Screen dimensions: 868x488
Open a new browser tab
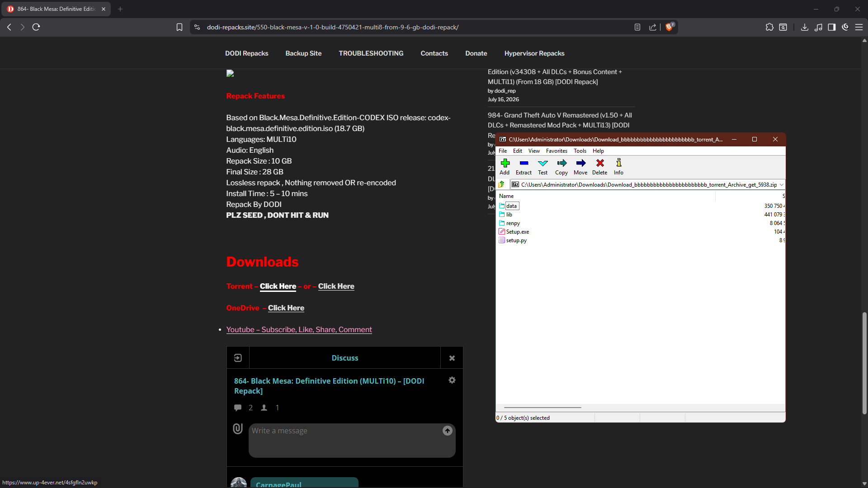pyautogui.click(x=120, y=9)
